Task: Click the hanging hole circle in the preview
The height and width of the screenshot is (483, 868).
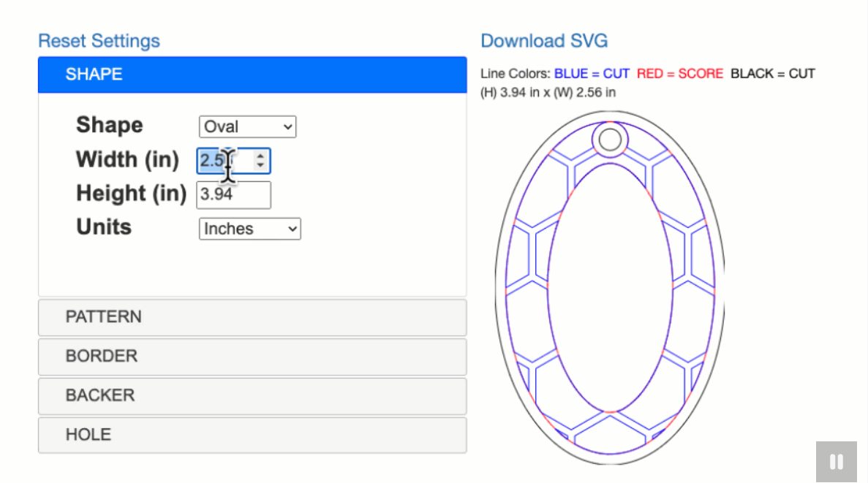Action: [x=610, y=139]
